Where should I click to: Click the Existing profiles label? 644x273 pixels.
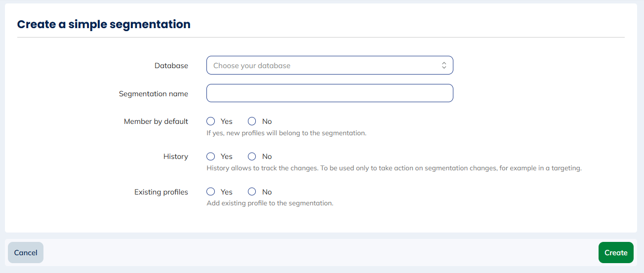click(x=161, y=192)
